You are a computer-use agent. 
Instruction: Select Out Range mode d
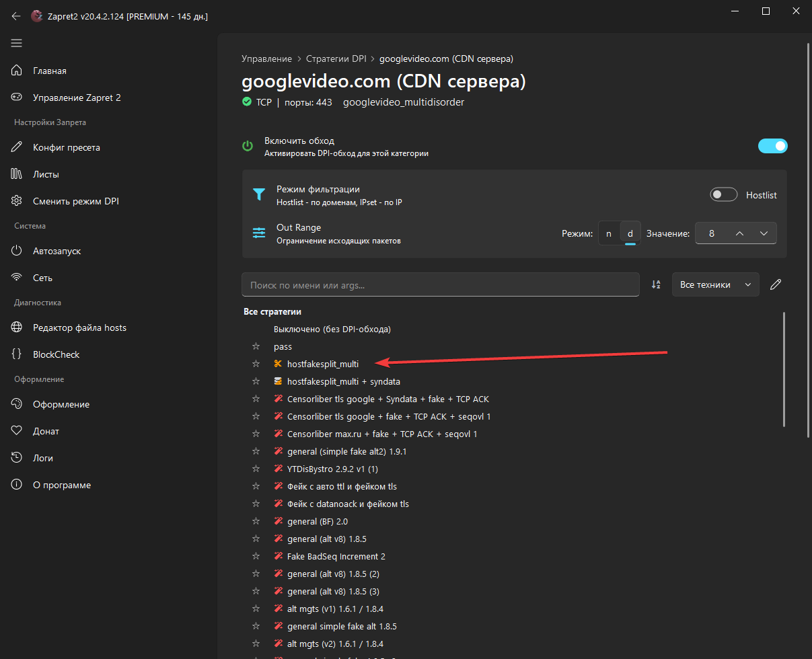click(x=630, y=233)
